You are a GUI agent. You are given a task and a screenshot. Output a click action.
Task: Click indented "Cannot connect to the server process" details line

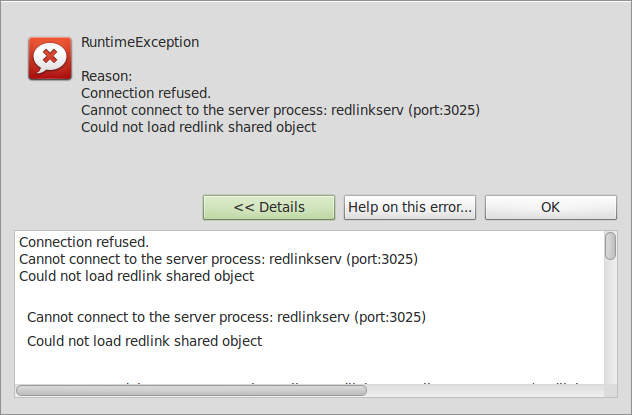(x=226, y=317)
